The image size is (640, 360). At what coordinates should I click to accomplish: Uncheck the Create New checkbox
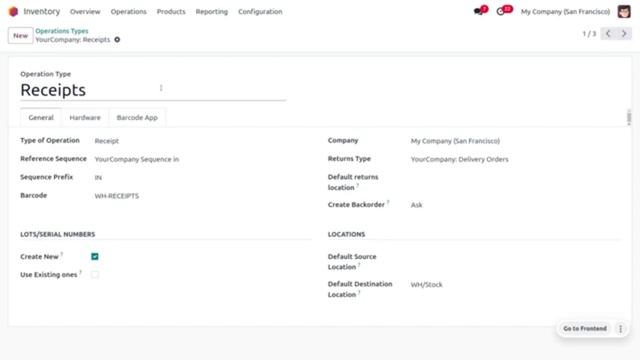95,256
